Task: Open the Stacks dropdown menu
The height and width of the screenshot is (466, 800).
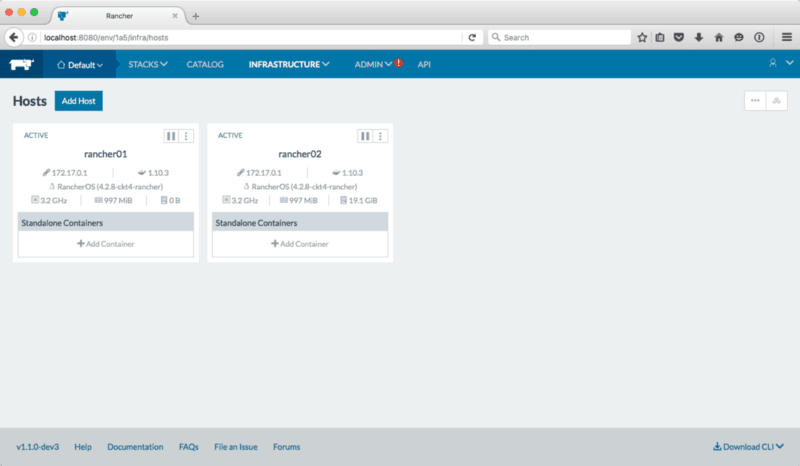Action: 148,64
